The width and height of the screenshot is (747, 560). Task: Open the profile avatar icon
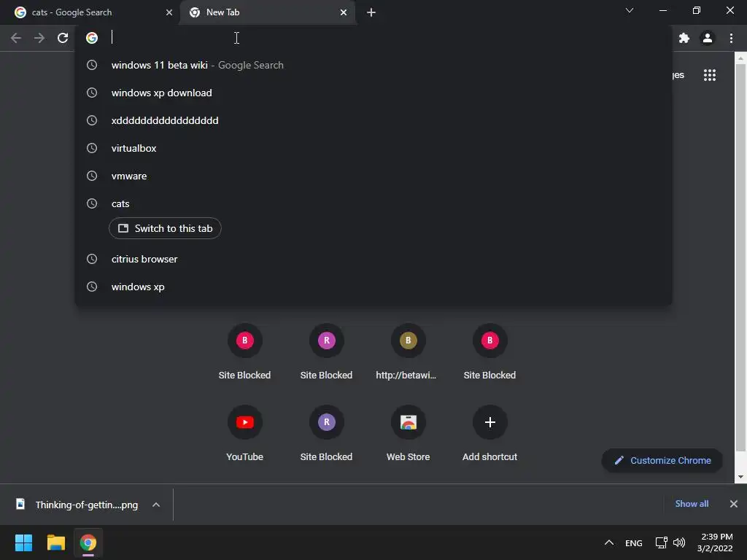coord(708,38)
